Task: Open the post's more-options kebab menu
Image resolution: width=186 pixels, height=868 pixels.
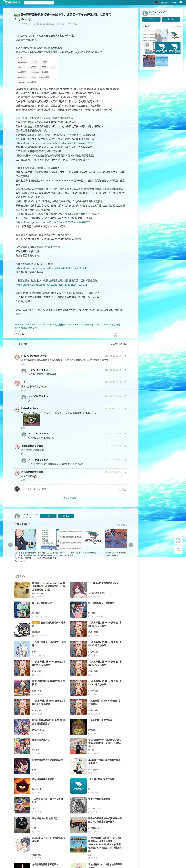Action: pyautogui.click(x=124, y=334)
